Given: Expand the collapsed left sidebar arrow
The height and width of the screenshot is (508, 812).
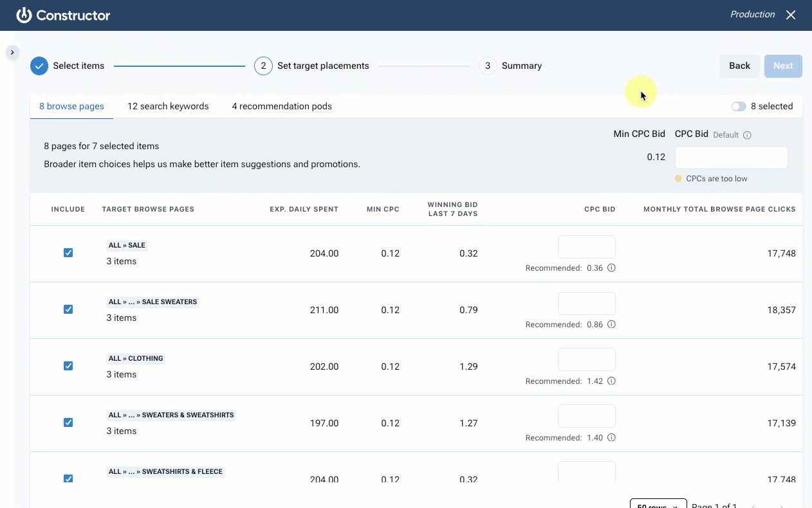Looking at the screenshot, I should [12, 52].
